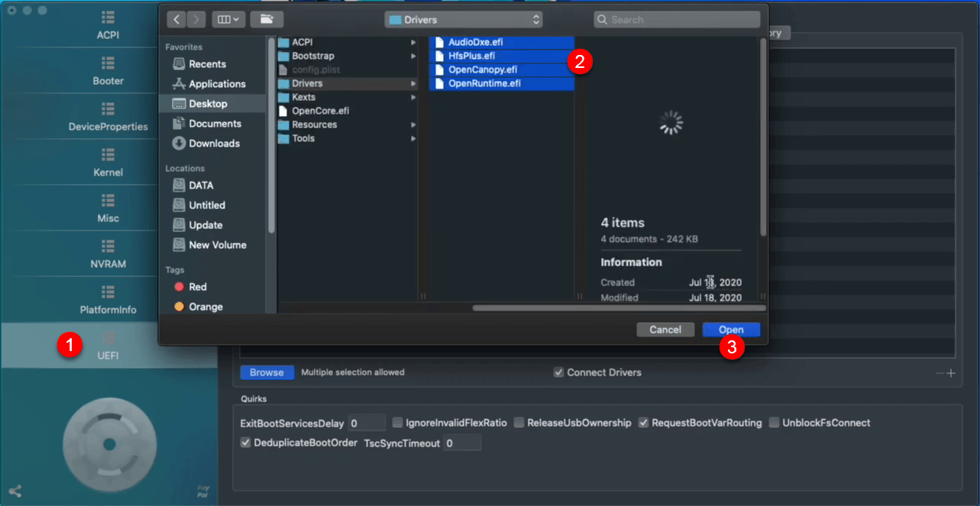980x506 pixels.
Task: Expand the Bootstrap folder
Action: point(413,56)
